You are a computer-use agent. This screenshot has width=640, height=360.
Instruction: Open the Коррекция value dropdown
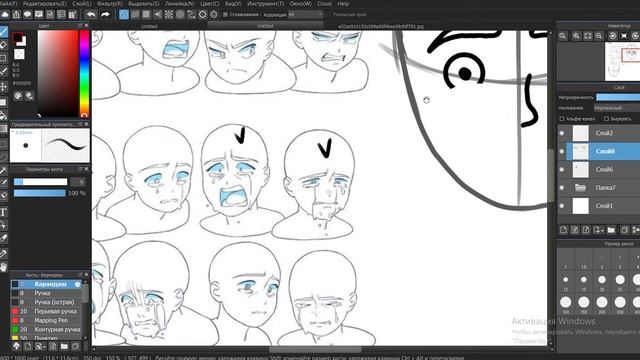305,15
